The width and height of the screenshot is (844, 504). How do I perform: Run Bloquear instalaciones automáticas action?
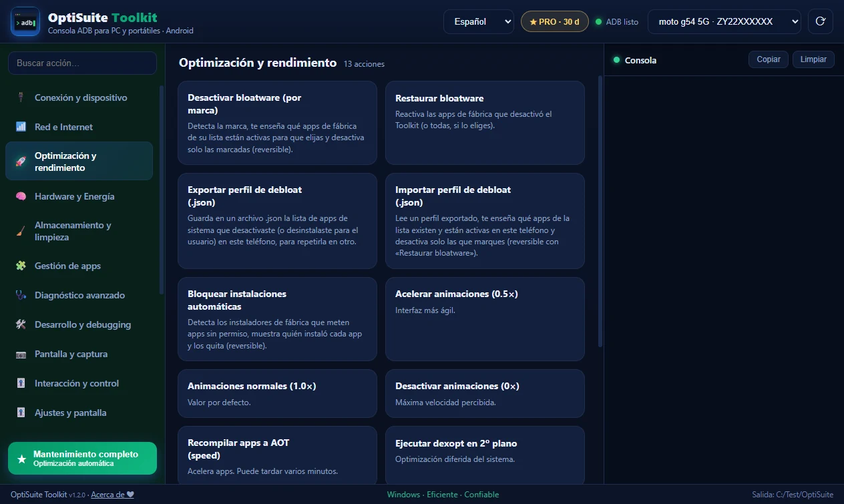277,319
